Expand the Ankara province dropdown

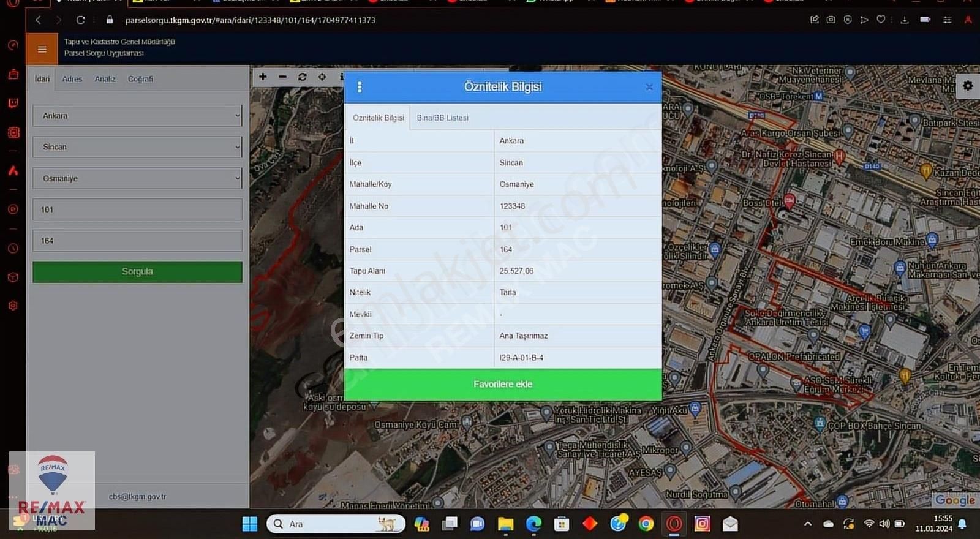point(137,115)
